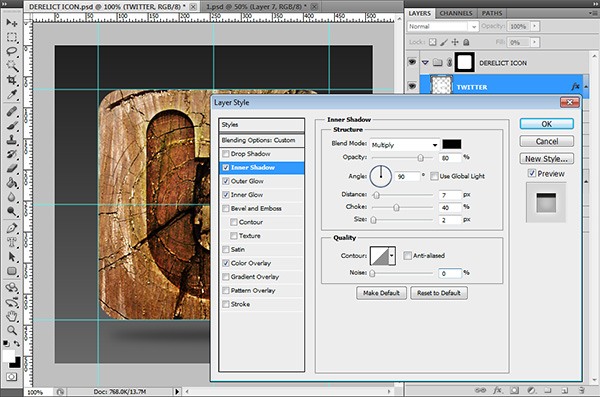This screenshot has height=397, width=600.
Task: Click the OK button
Action: [546, 124]
